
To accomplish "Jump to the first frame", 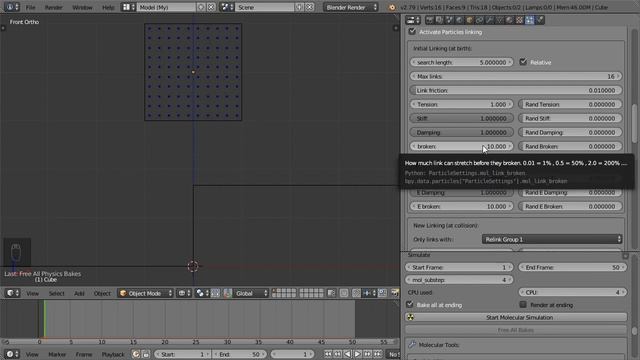I will click(x=328, y=354).
